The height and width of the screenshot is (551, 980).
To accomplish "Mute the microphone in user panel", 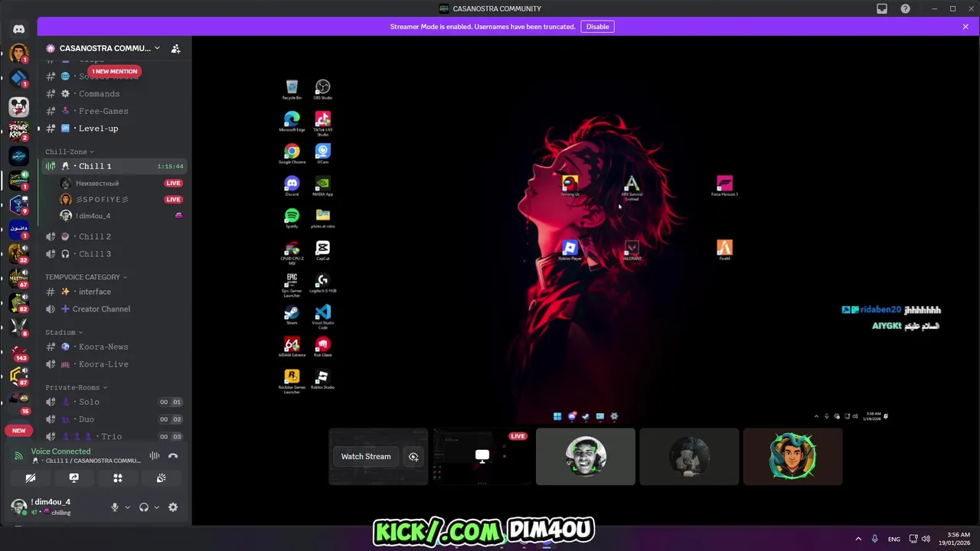I will pos(115,507).
